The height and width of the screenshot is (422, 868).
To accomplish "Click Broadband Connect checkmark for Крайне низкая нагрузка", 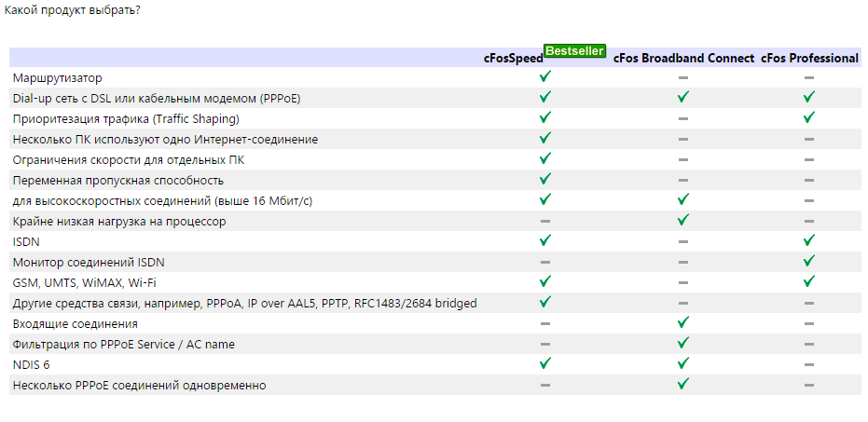I will coord(683,220).
